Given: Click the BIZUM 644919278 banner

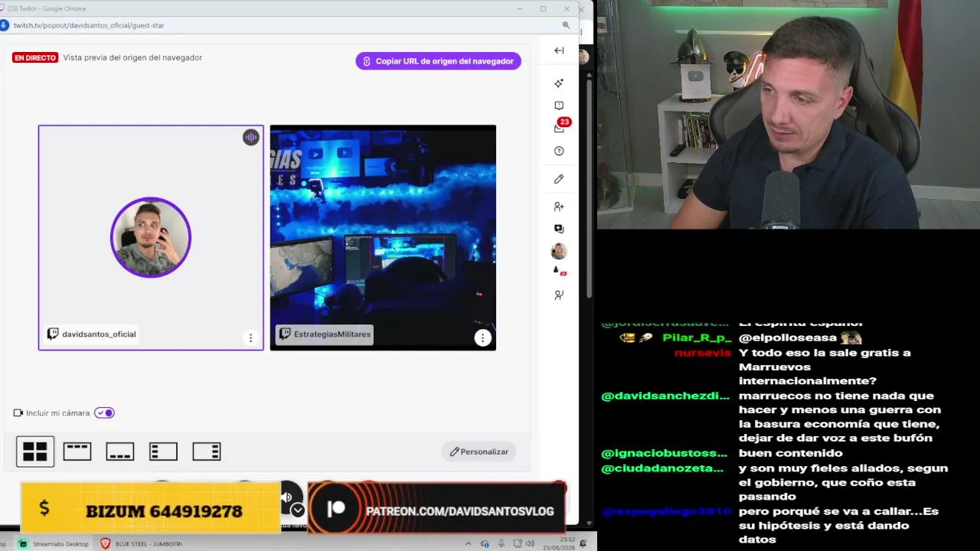Looking at the screenshot, I should (x=151, y=508).
